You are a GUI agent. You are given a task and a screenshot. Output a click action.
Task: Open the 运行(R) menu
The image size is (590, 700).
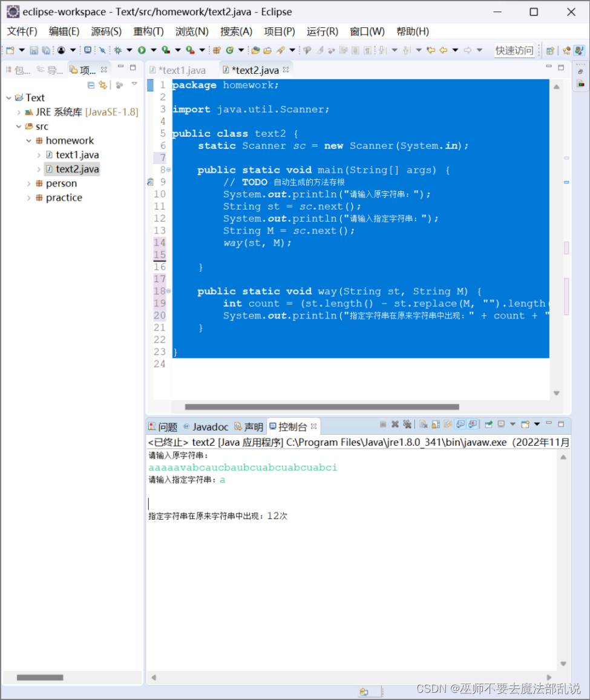(x=322, y=31)
